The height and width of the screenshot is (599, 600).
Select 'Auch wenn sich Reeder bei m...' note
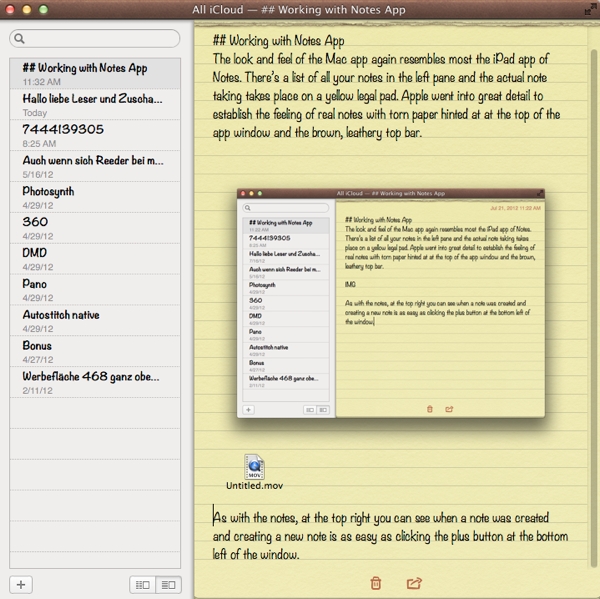(x=95, y=166)
